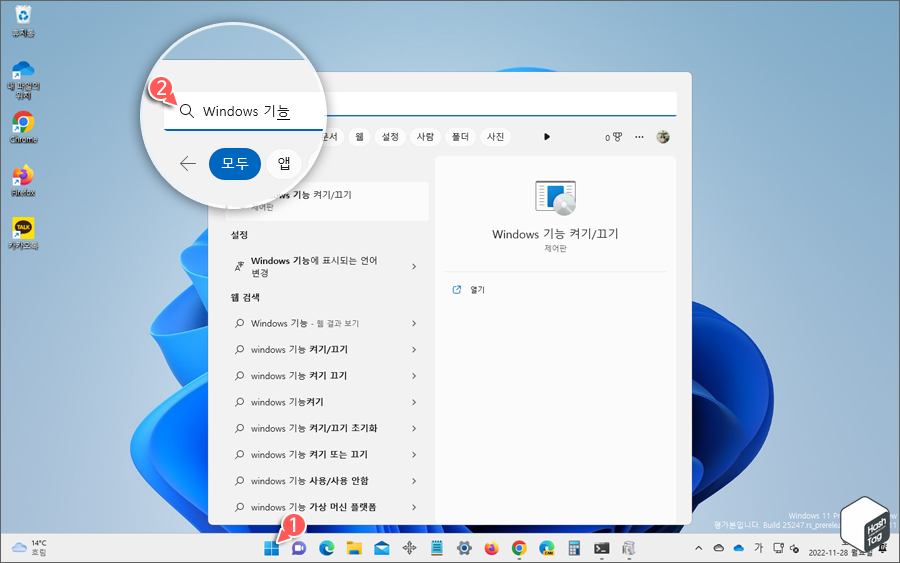
Task: Open the Recycle Bin desktop icon
Action: tap(23, 21)
